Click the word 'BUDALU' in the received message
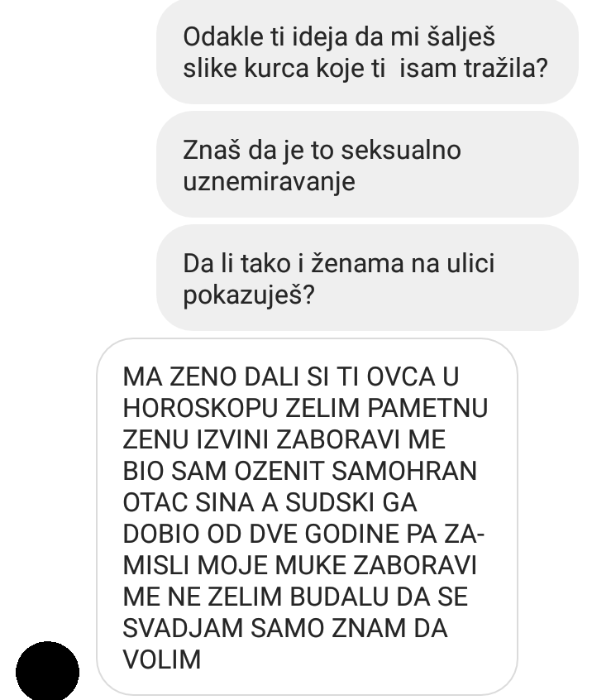 point(339,597)
